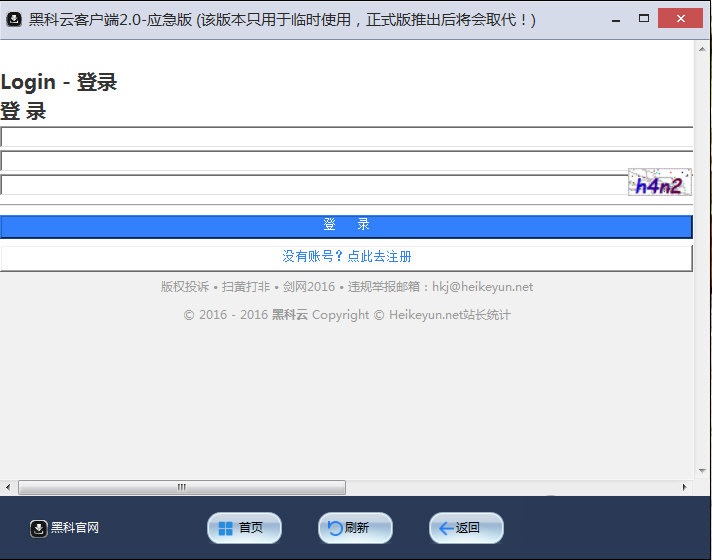Click the captcha code input field
Image resolution: width=712 pixels, height=560 pixels.
[313, 185]
